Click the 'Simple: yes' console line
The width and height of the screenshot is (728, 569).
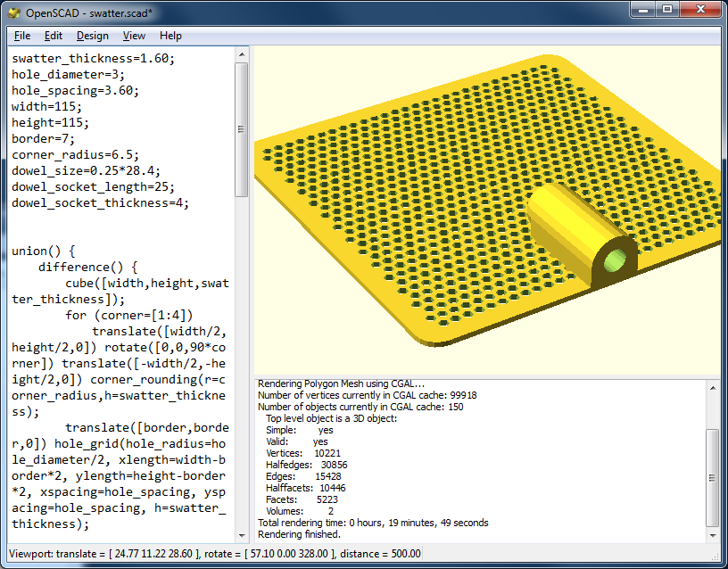click(300, 430)
